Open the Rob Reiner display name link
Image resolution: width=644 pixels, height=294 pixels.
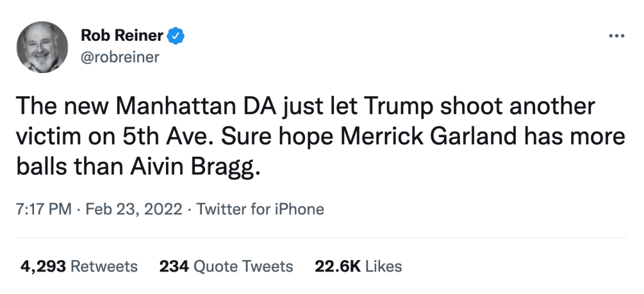coord(123,37)
